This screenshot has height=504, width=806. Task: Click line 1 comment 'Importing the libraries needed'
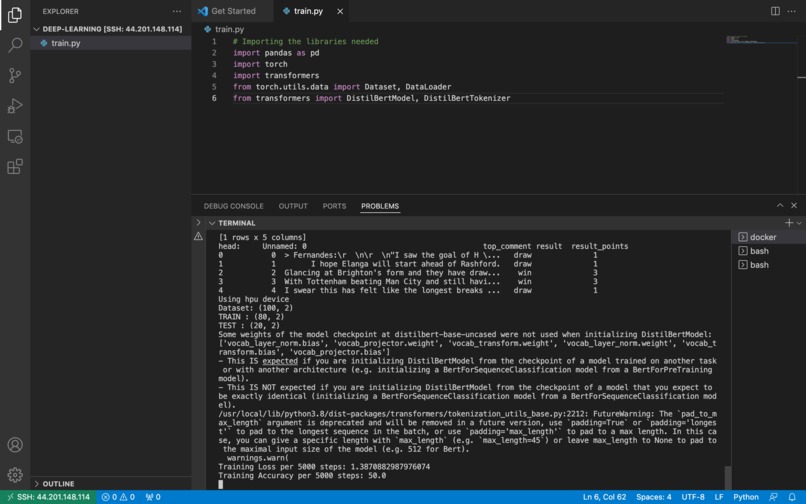click(x=305, y=42)
